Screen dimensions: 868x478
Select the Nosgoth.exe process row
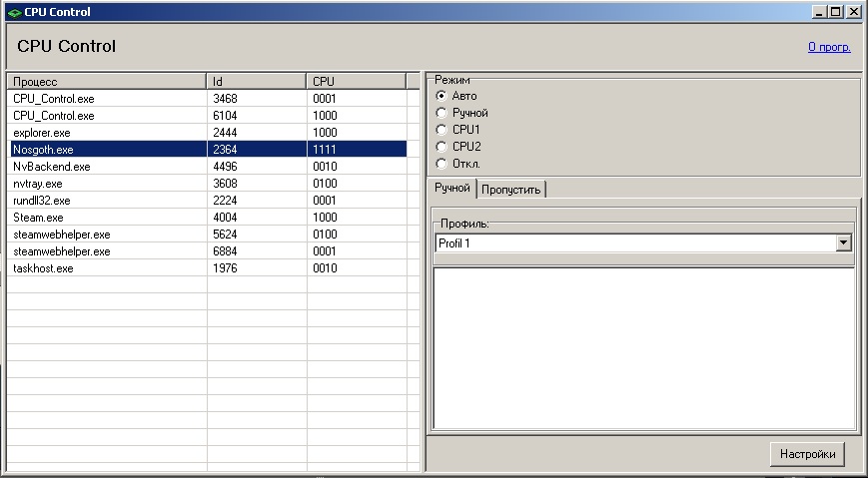[x=208, y=150]
